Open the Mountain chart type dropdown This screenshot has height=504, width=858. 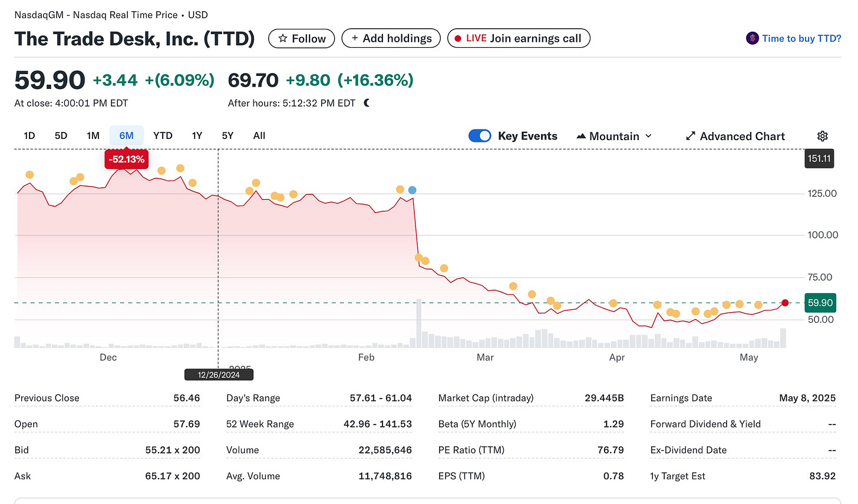tap(614, 136)
